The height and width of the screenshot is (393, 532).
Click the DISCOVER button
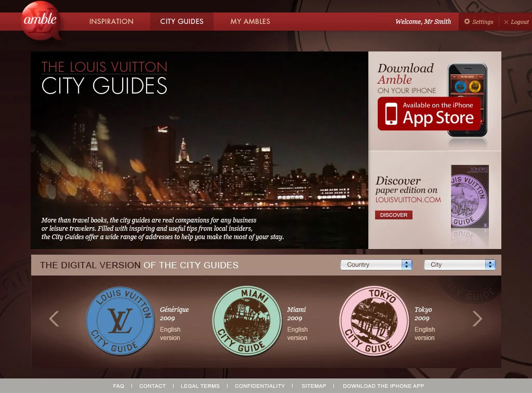point(394,215)
